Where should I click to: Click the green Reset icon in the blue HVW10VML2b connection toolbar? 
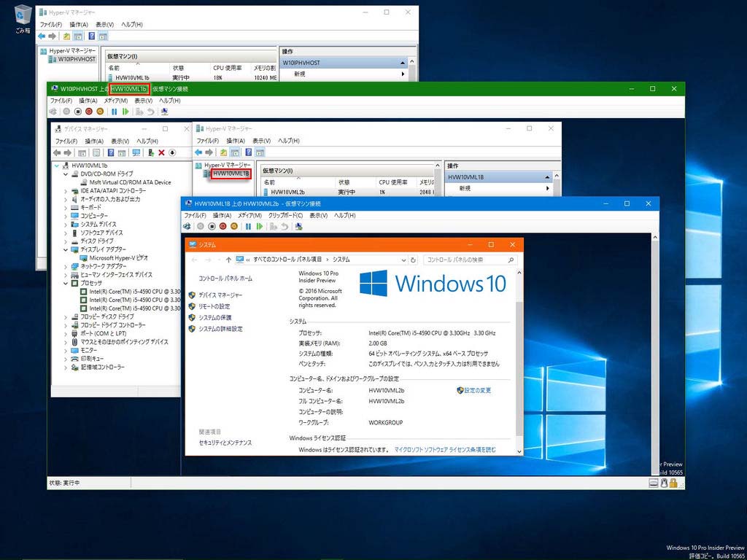pos(259,226)
